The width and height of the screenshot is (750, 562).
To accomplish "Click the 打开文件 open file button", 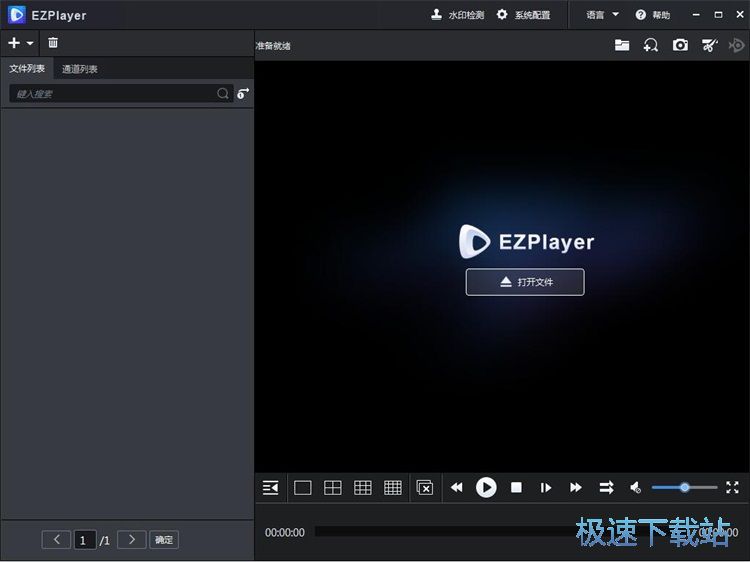I will [525, 282].
